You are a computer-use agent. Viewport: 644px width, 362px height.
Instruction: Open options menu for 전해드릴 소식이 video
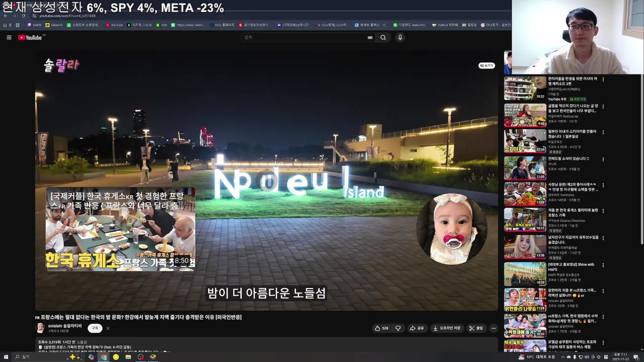coord(603,159)
